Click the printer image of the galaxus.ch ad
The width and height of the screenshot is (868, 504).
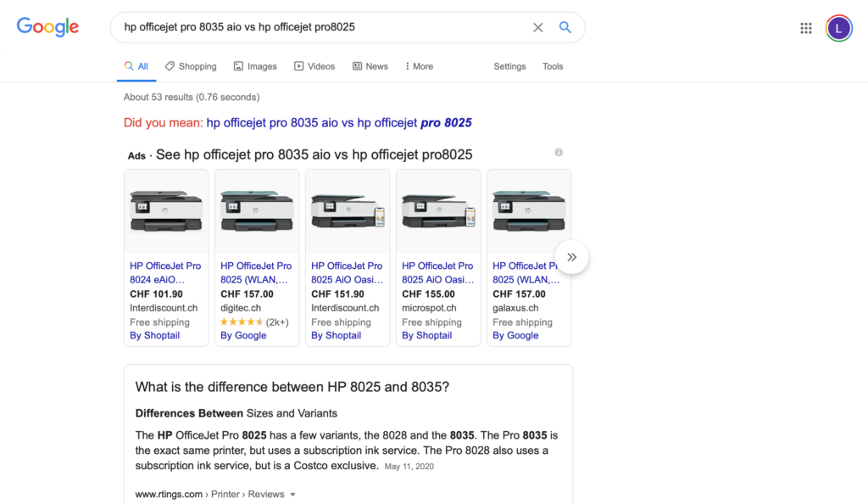(x=529, y=211)
